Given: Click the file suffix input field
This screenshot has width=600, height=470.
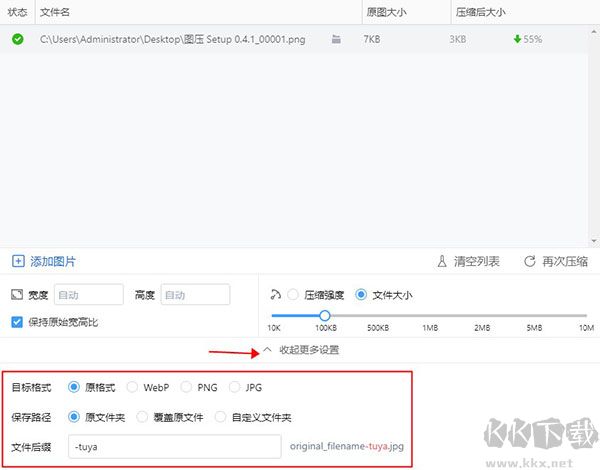Looking at the screenshot, I should 174,446.
